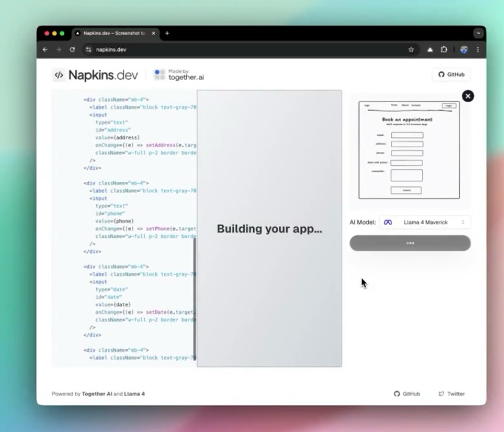Image resolution: width=504 pixels, height=432 pixels.
Task: Click the type="date" code line
Action: pyautogui.click(x=111, y=290)
